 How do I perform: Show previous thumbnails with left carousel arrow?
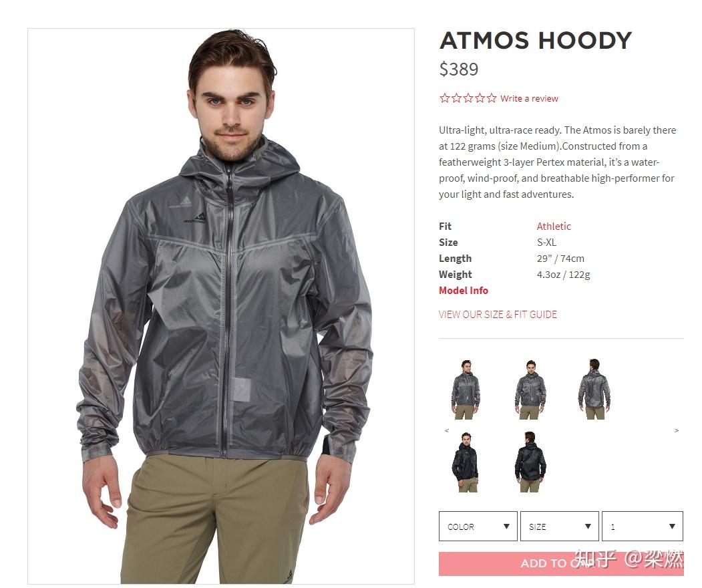point(446,430)
